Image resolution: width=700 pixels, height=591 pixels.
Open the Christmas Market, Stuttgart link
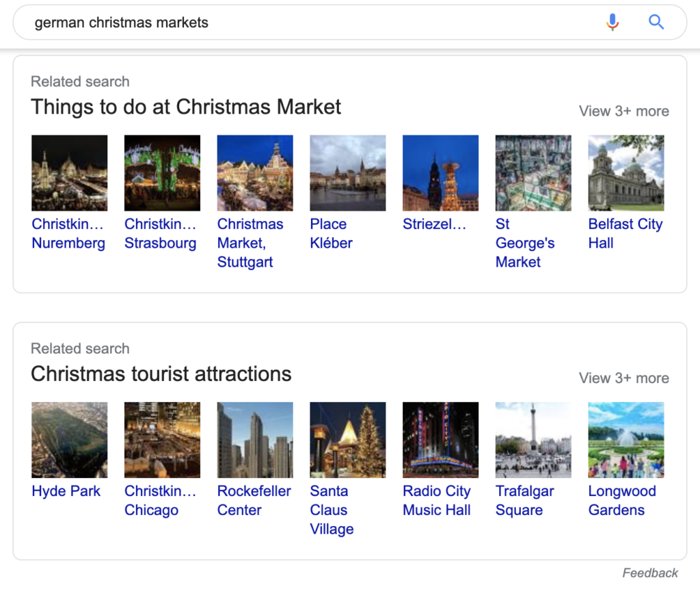pos(250,243)
